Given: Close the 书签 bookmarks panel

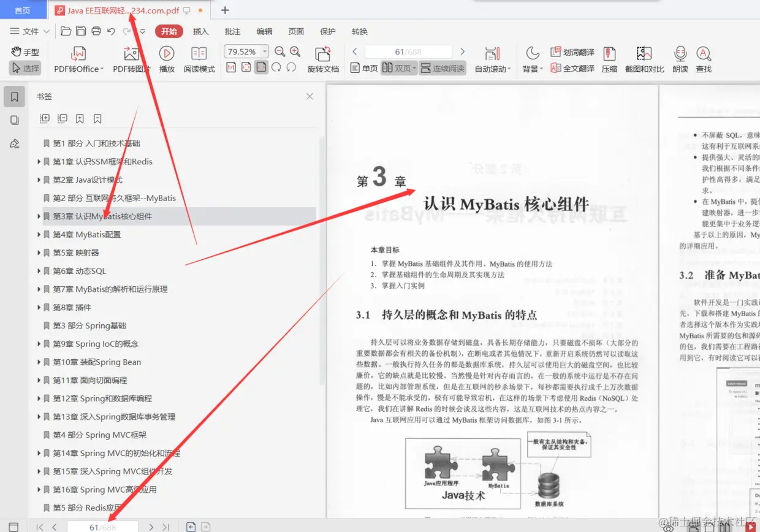Looking at the screenshot, I should (310, 96).
